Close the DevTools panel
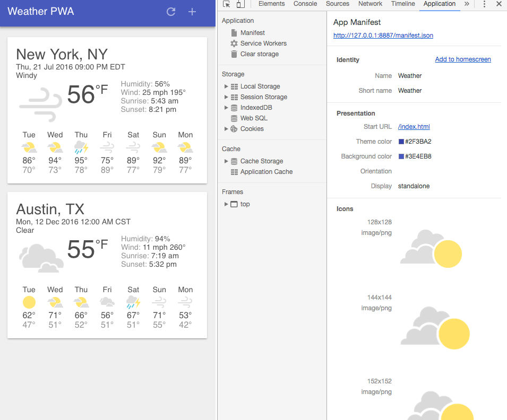This screenshot has height=420, width=507. pos(499,4)
